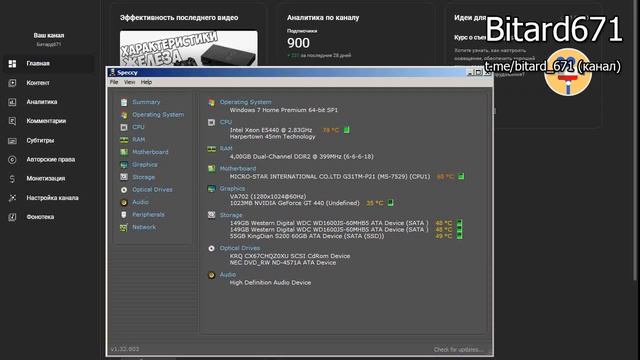This screenshot has width=640, height=360.
Task: Open the RAM heading link in summary panel
Action: click(x=226, y=149)
